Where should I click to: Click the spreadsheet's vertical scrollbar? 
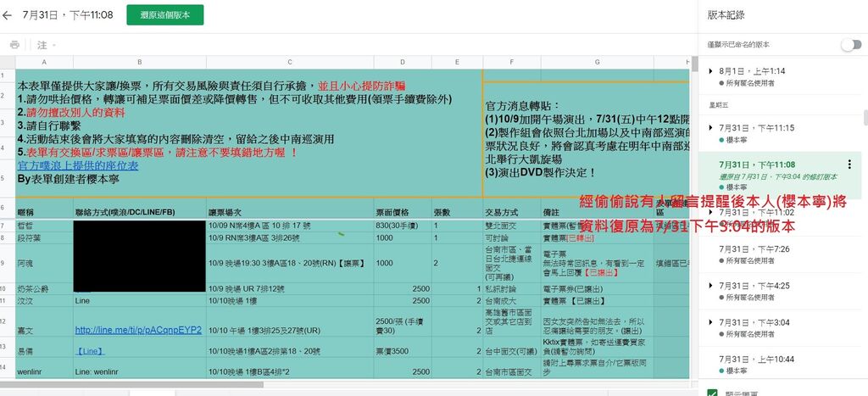click(694, 64)
